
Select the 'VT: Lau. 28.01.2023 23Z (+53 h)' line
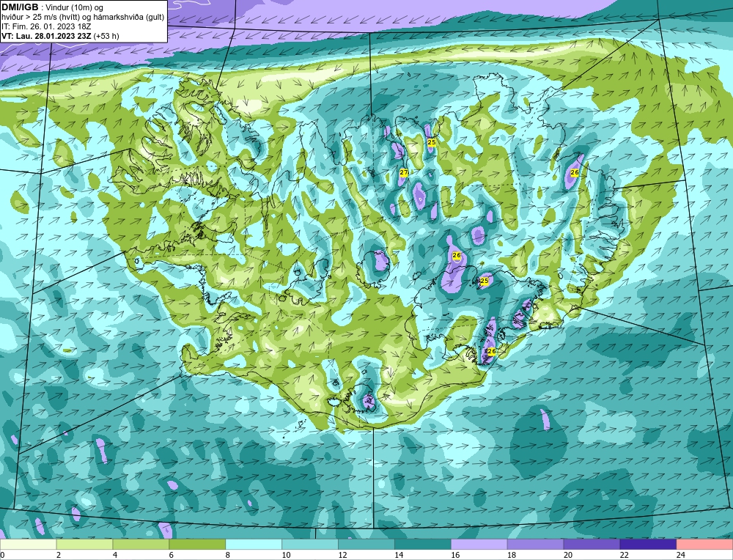click(60, 36)
